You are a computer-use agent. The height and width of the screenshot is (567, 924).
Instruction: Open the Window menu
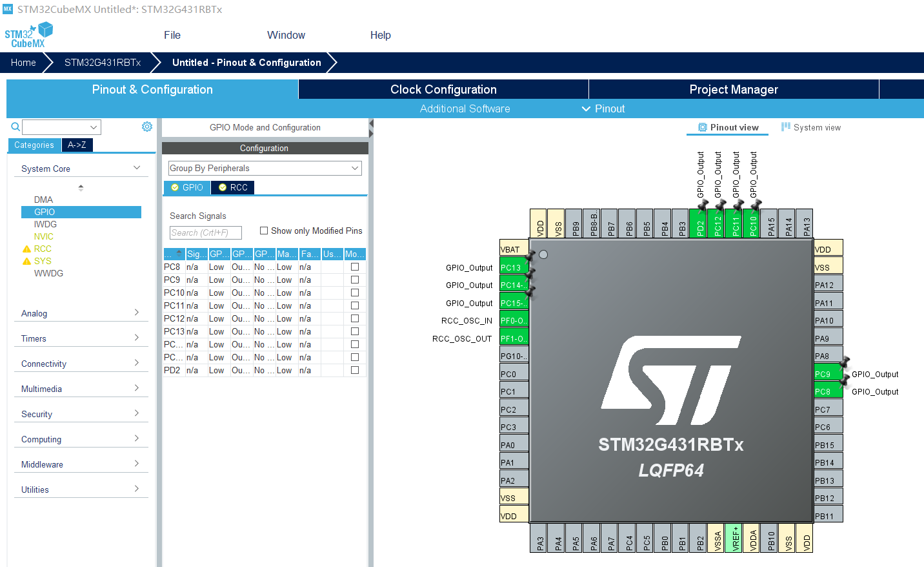286,35
